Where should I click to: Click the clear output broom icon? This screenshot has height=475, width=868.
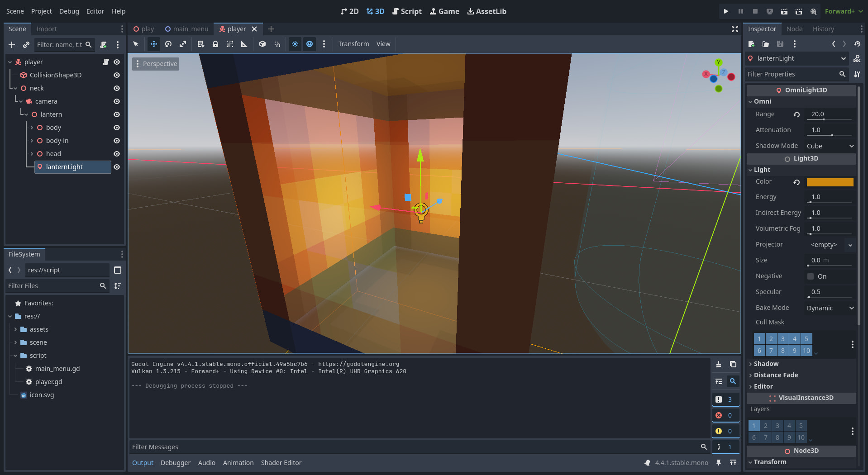tap(719, 365)
